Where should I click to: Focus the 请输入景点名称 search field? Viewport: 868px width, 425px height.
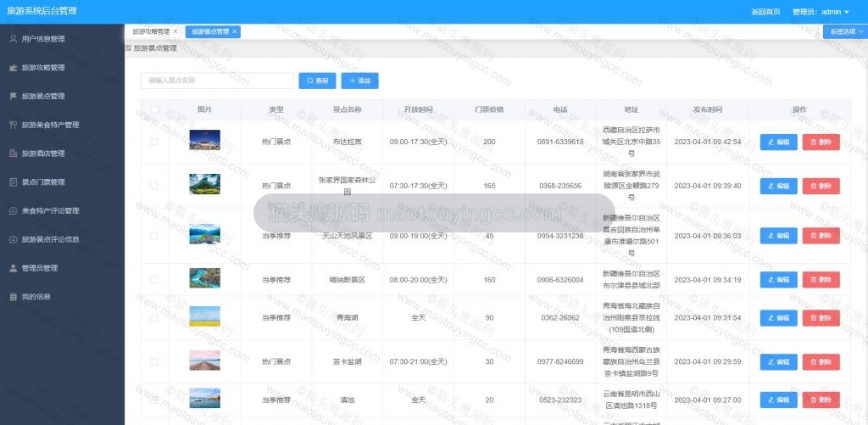tap(217, 81)
